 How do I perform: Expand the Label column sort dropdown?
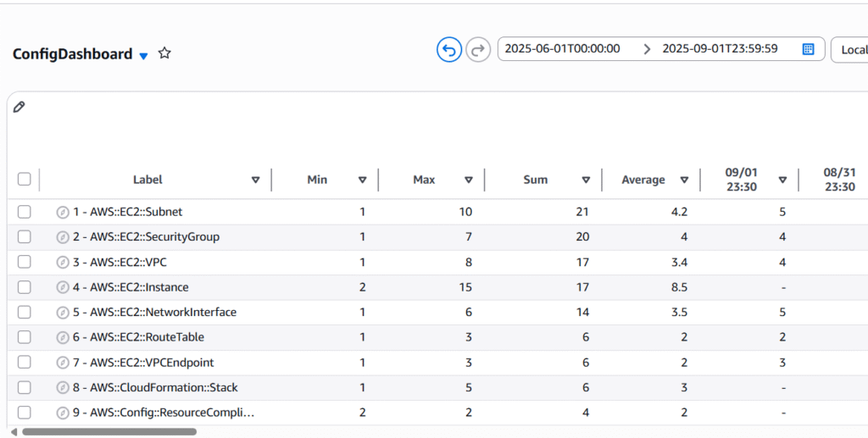[x=255, y=180]
